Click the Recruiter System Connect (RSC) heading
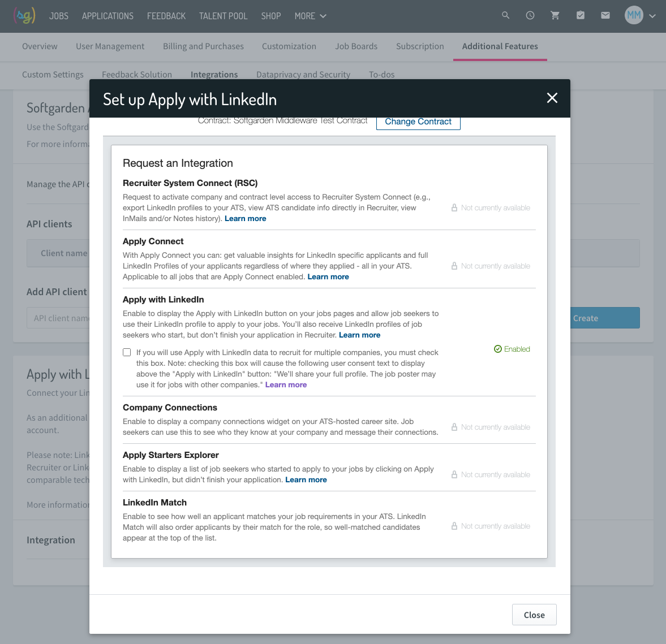Screen dimensions: 666x644 190,183
